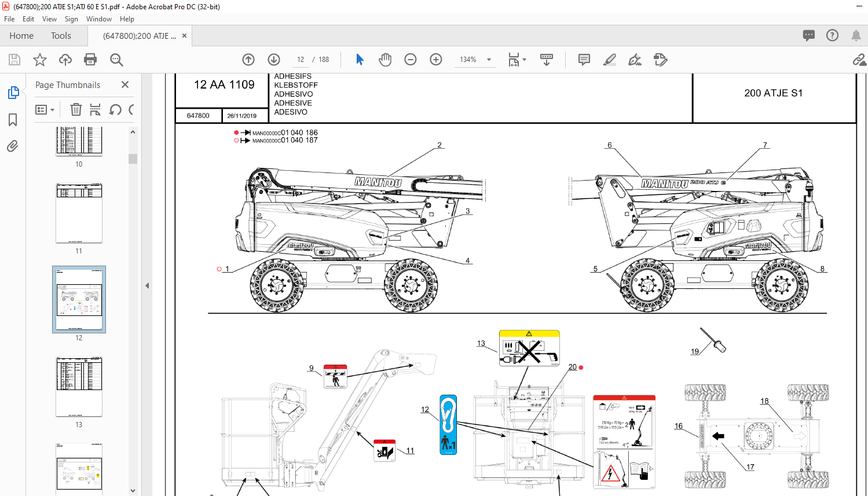Open the Sign document tool

click(x=635, y=60)
